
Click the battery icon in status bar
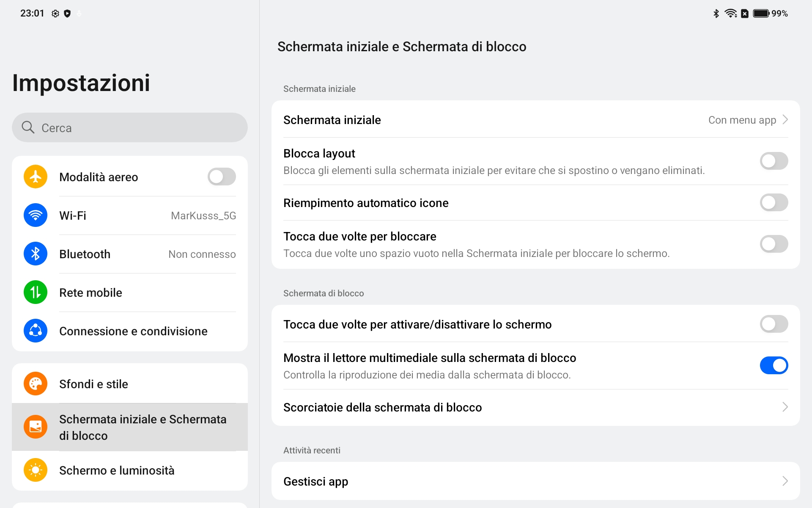point(761,14)
